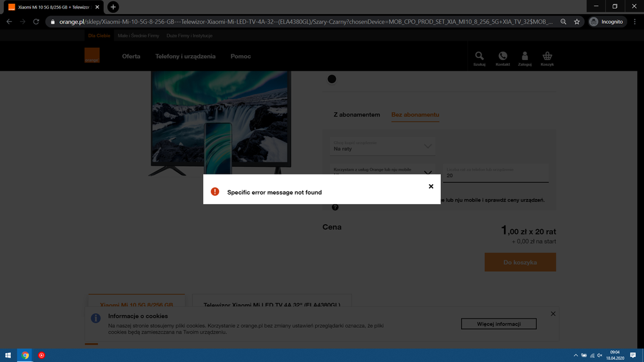Open the Windows notification center
Image resolution: width=644 pixels, height=362 pixels.
(x=633, y=356)
